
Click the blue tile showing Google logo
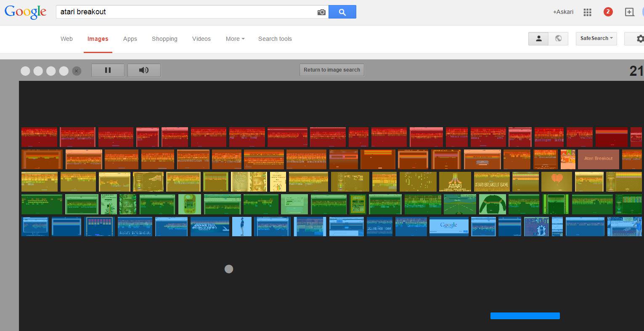448,227
